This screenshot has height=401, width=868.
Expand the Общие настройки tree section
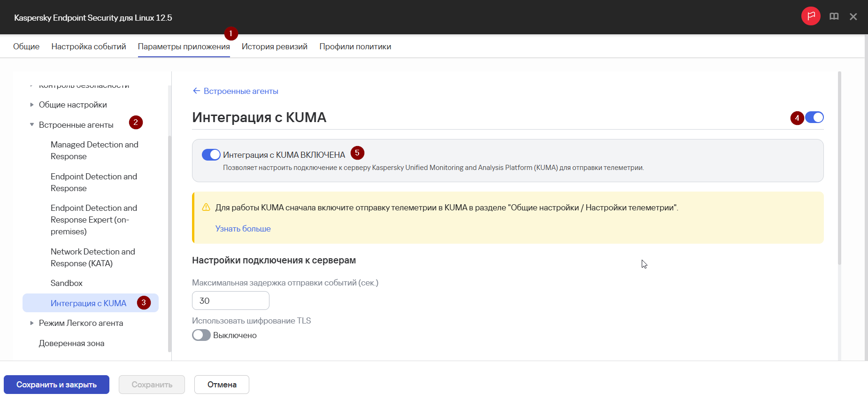coord(31,105)
